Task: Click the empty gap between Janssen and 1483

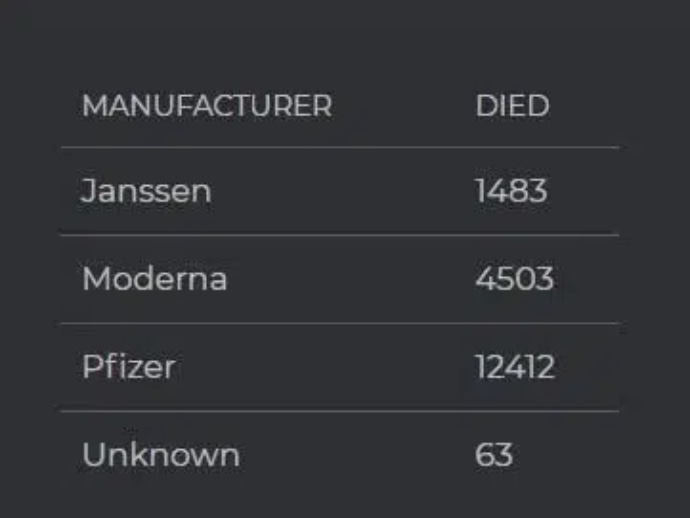Action: click(x=340, y=191)
